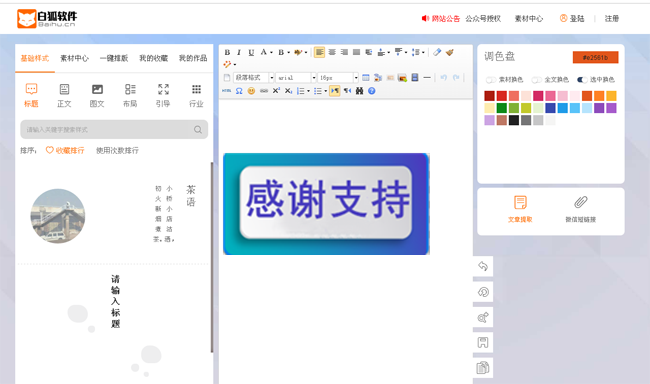Image resolution: width=650 pixels, height=384 pixels.
Task: Switch to the 基础样式 tab
Action: [x=35, y=58]
